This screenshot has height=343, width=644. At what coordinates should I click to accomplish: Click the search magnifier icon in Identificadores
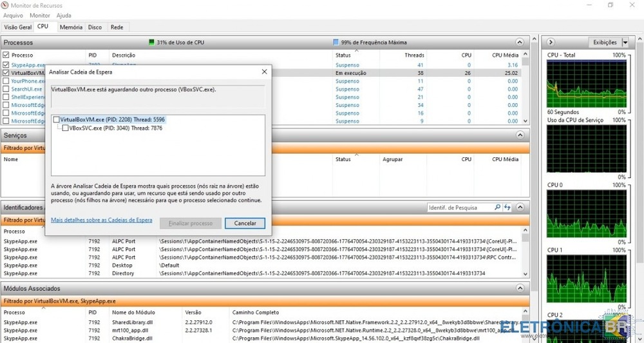pos(497,208)
